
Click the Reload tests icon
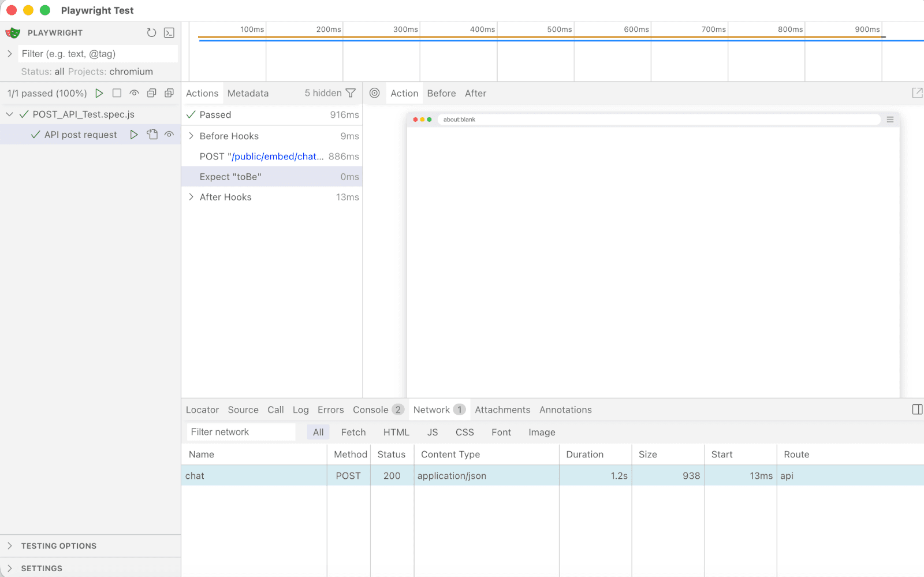[151, 33]
